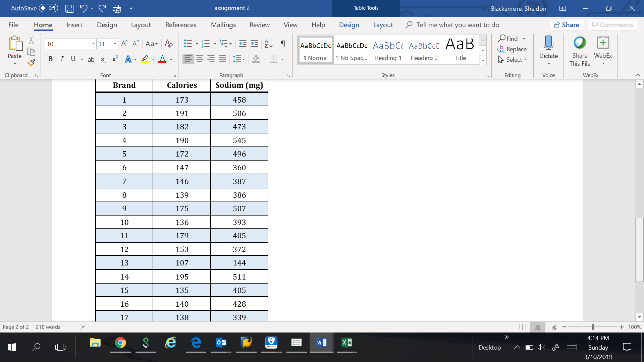This screenshot has height=362, width=644.
Task: Toggle Show/Hide paragraph marks
Action: click(283, 44)
